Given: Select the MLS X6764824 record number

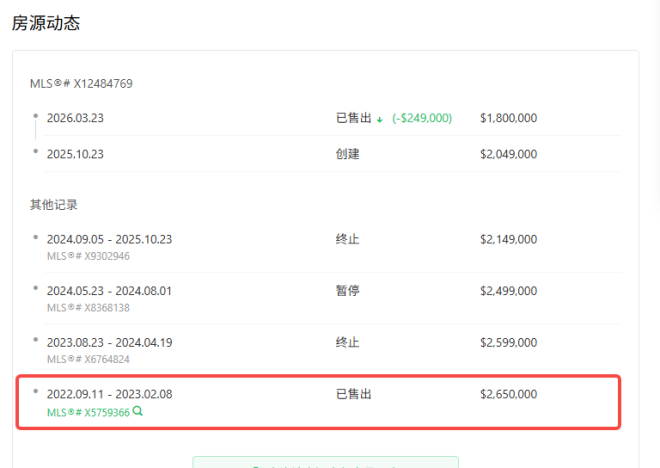Looking at the screenshot, I should click(x=88, y=359).
